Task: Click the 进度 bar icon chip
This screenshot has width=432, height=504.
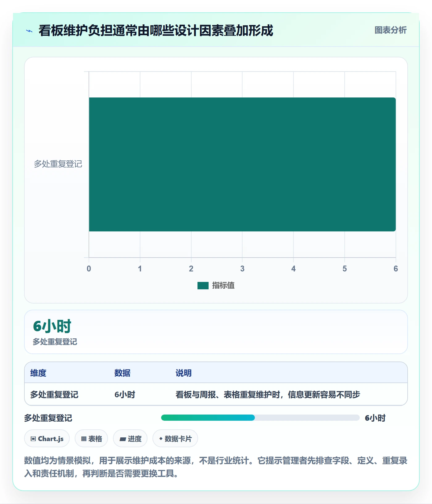Action: pyautogui.click(x=130, y=438)
